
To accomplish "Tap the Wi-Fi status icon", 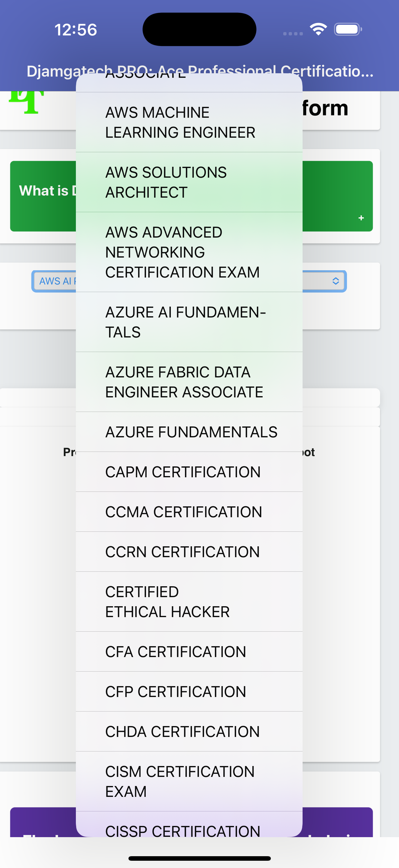I will coord(318,29).
